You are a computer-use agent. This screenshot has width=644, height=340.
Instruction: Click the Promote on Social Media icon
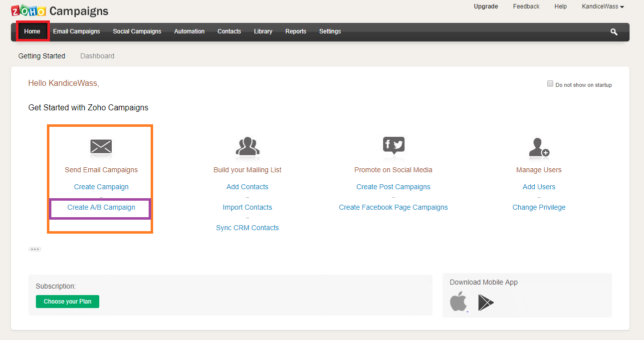point(394,145)
